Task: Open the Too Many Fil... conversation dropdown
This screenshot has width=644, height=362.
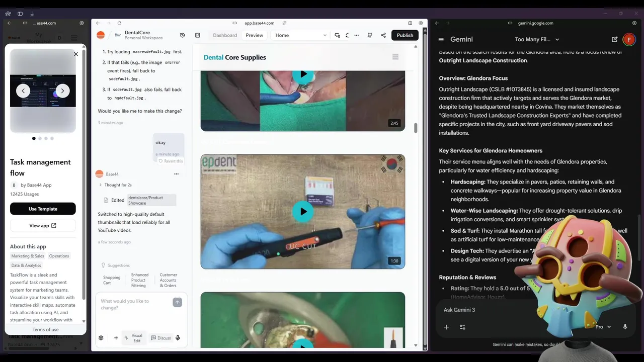Action: [537, 39]
